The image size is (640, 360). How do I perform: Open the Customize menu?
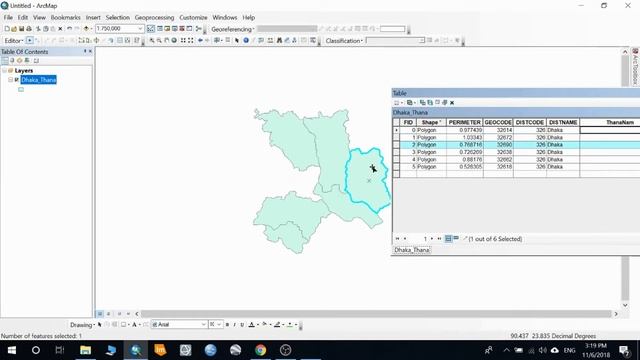coord(193,18)
